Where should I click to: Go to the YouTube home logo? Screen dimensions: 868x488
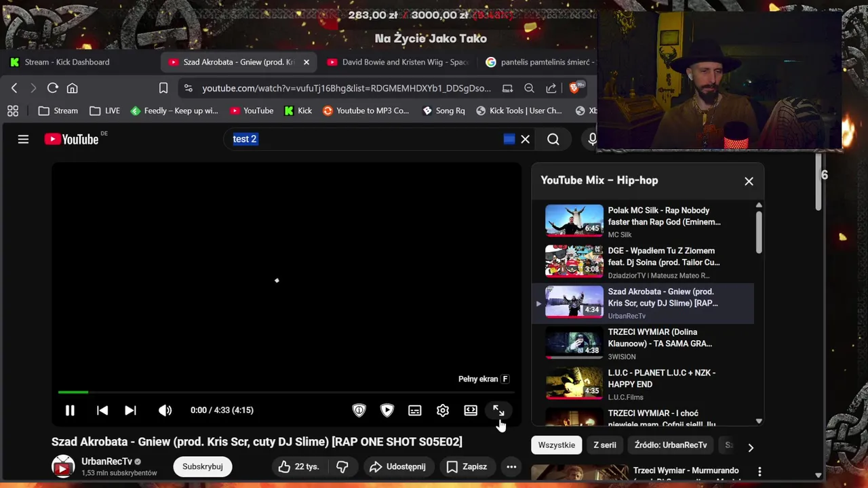pos(72,139)
